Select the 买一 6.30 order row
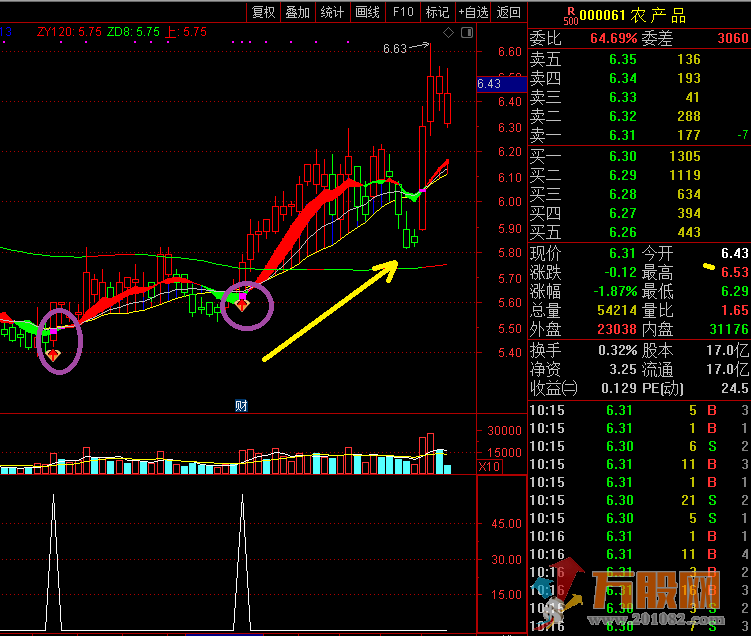Image resolution: width=751 pixels, height=636 pixels. tap(639, 156)
